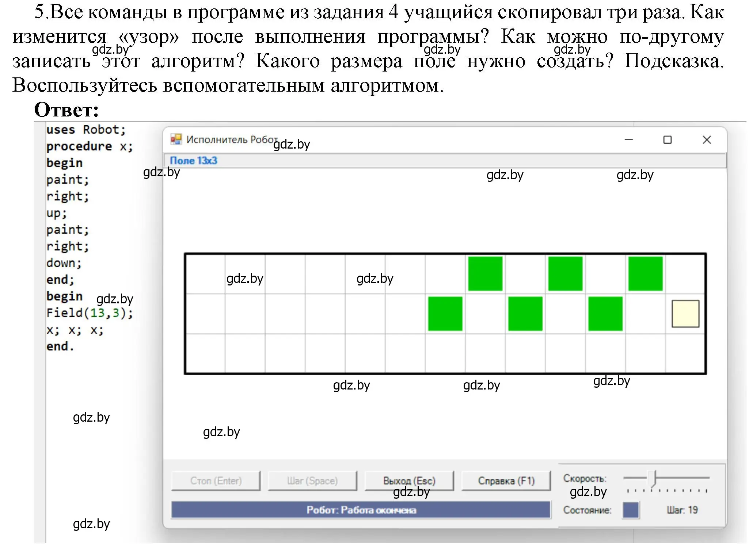Close the Исполнитель Робот window

pyautogui.click(x=707, y=139)
